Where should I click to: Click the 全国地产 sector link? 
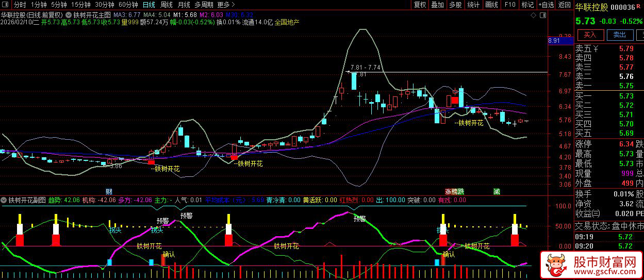point(287,23)
